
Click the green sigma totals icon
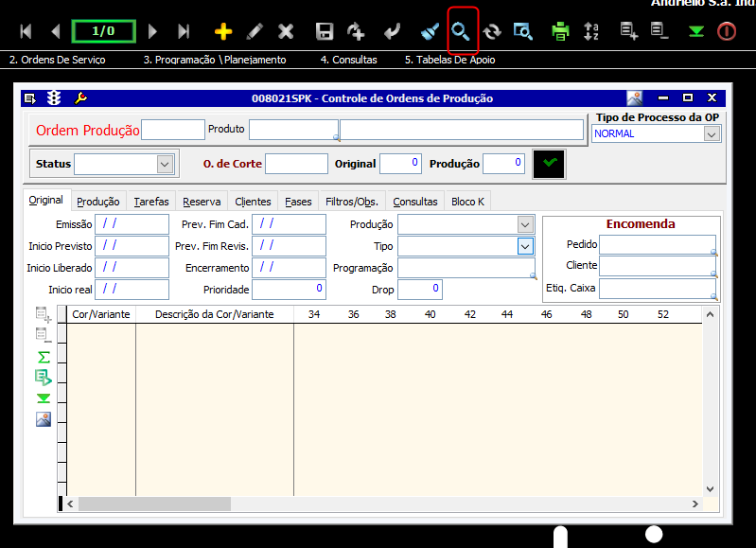point(44,357)
